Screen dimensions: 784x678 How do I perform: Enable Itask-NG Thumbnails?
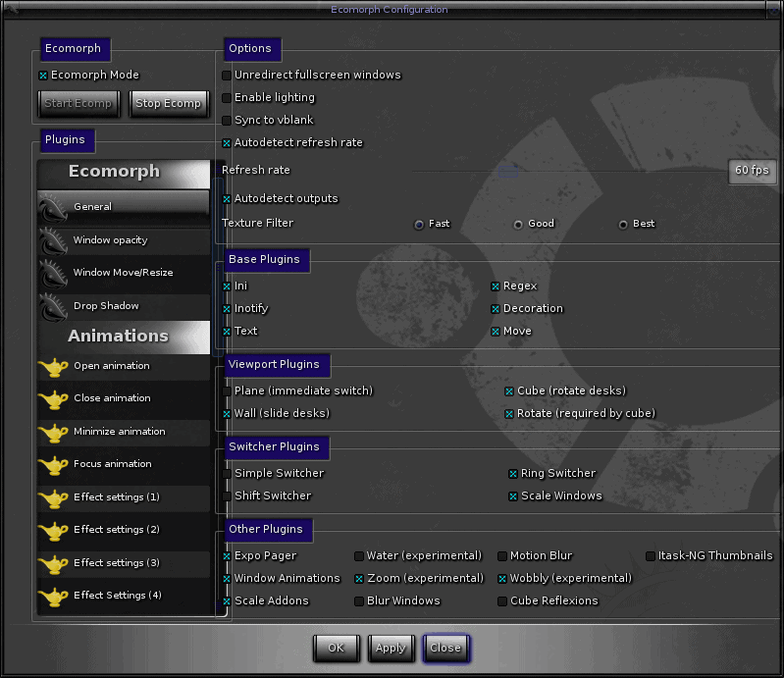click(650, 556)
